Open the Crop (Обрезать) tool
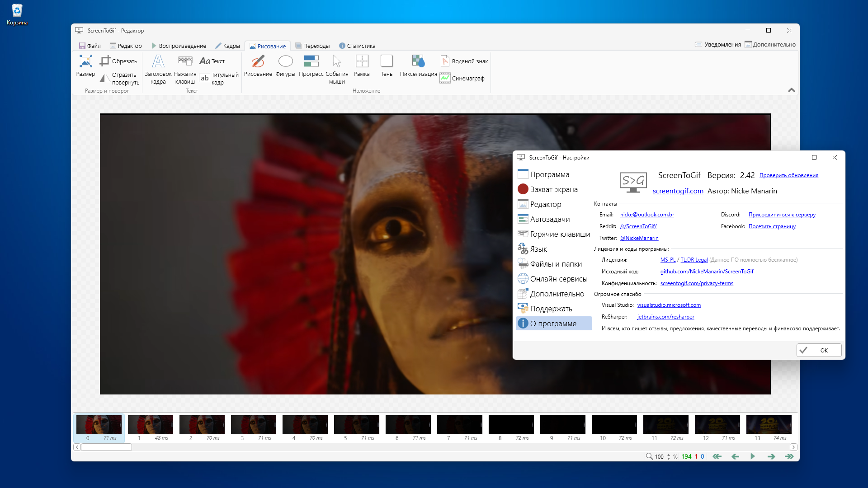Screen dimensions: 868x488 [118, 61]
